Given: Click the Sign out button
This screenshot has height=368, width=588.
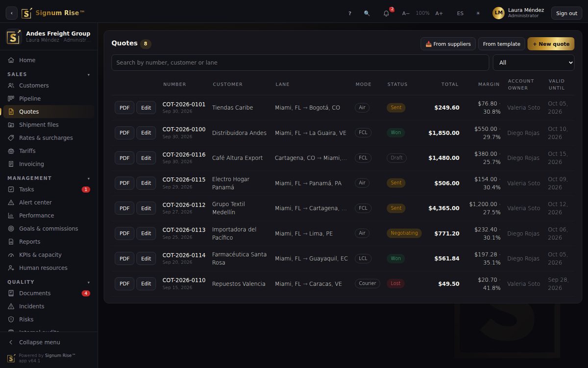Looking at the screenshot, I should pos(566,13).
